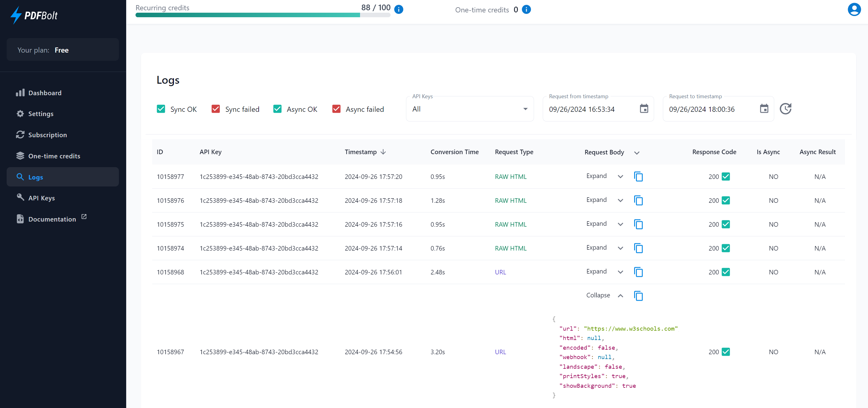Open the Documentation link

pos(63,219)
